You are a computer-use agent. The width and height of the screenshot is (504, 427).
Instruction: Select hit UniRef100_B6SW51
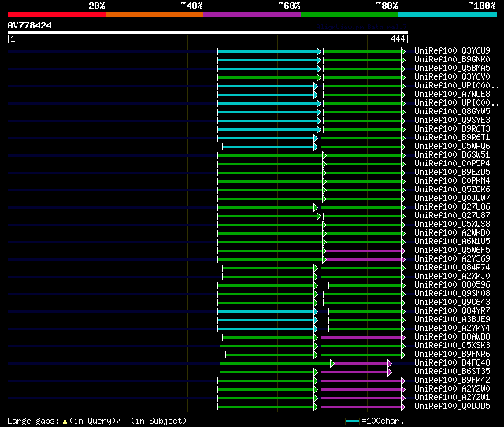pos(452,154)
